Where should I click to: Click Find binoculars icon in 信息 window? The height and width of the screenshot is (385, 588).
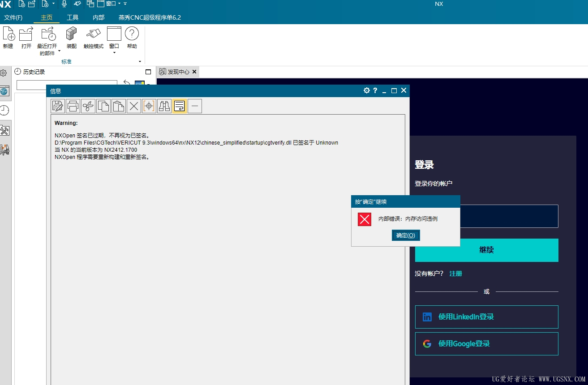(x=164, y=106)
